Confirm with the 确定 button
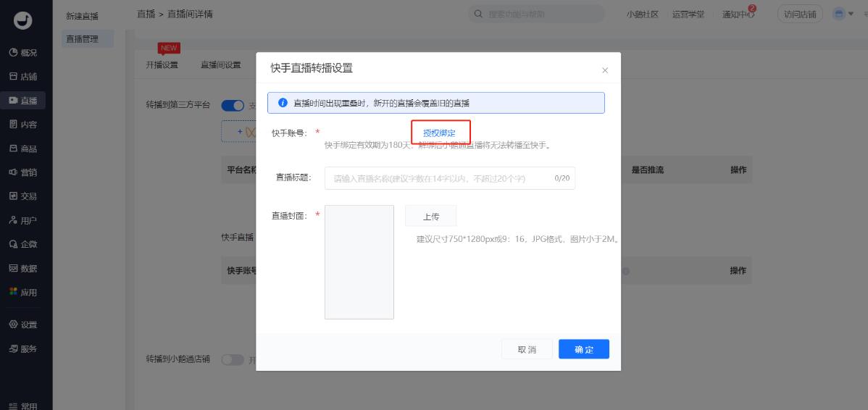868x410 pixels. [x=584, y=349]
